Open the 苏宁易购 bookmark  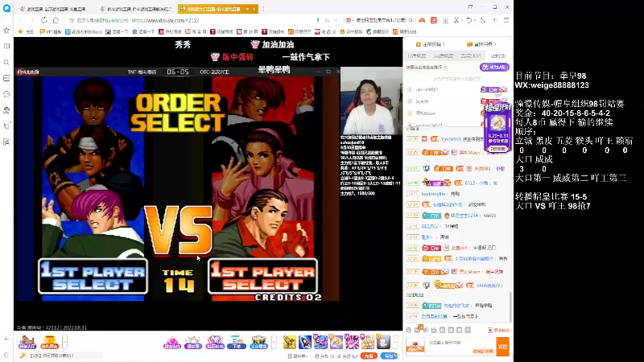click(x=349, y=31)
